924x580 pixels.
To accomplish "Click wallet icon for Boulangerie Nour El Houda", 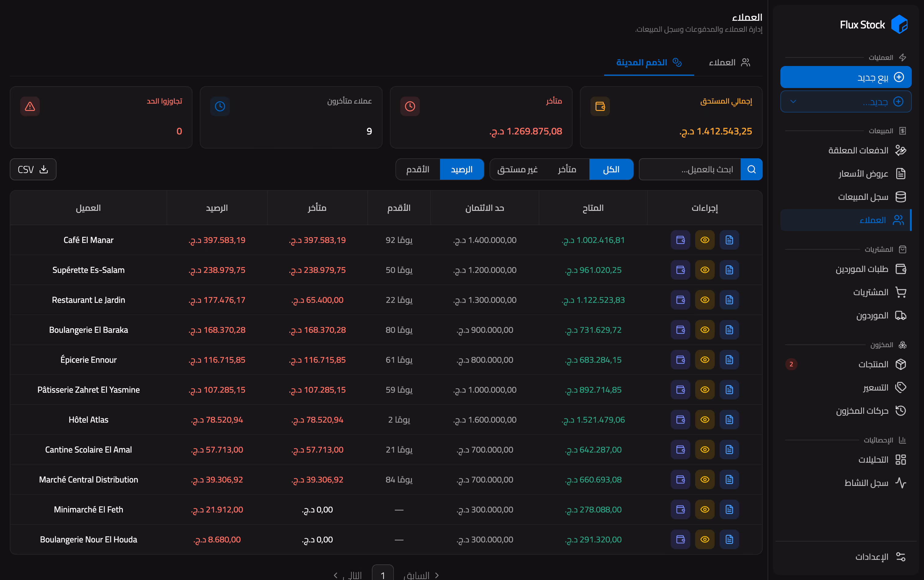I will 680,539.
